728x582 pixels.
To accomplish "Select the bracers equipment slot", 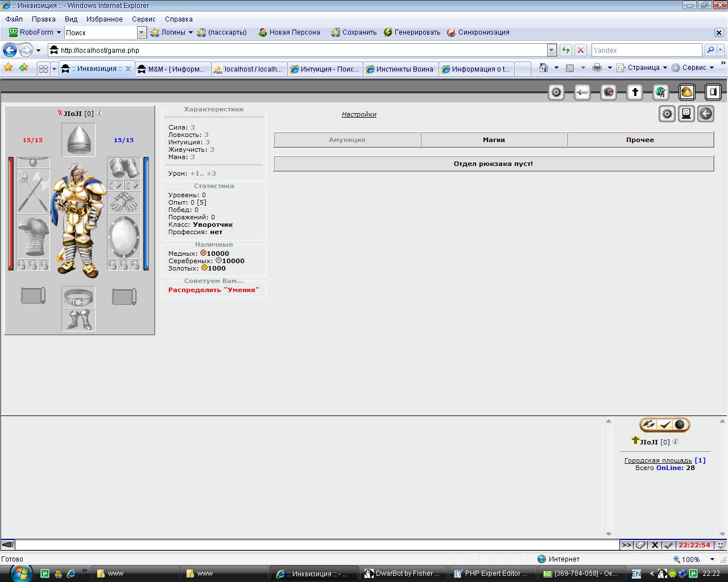I will click(x=124, y=168).
